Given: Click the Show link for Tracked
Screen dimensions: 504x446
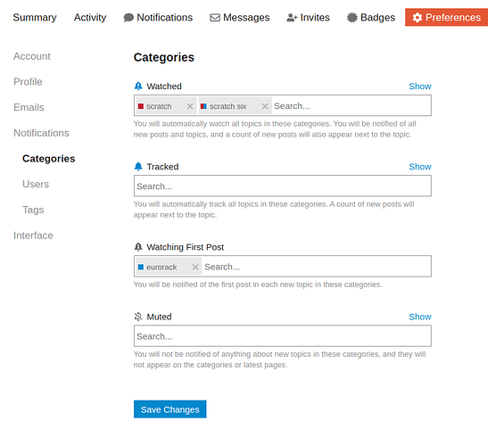Looking at the screenshot, I should [420, 167].
